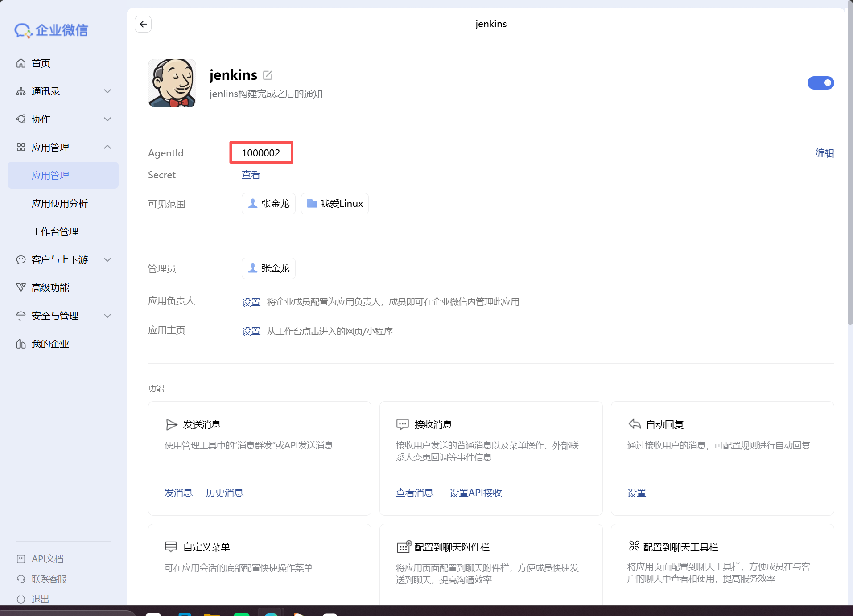Viewport: 853px width, 616px height.
Task: Click text '从工作台点击进入的网页/小程序'
Action: [330, 331]
